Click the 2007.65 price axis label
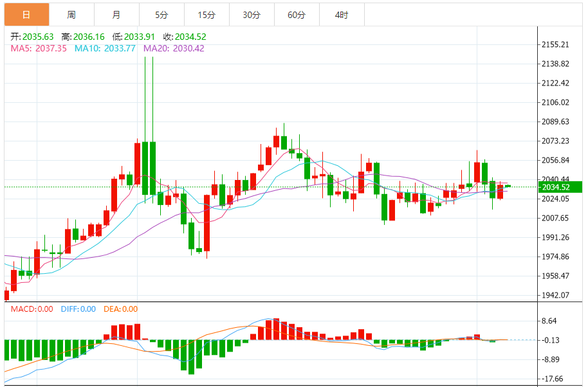The image size is (588, 387). click(x=555, y=218)
